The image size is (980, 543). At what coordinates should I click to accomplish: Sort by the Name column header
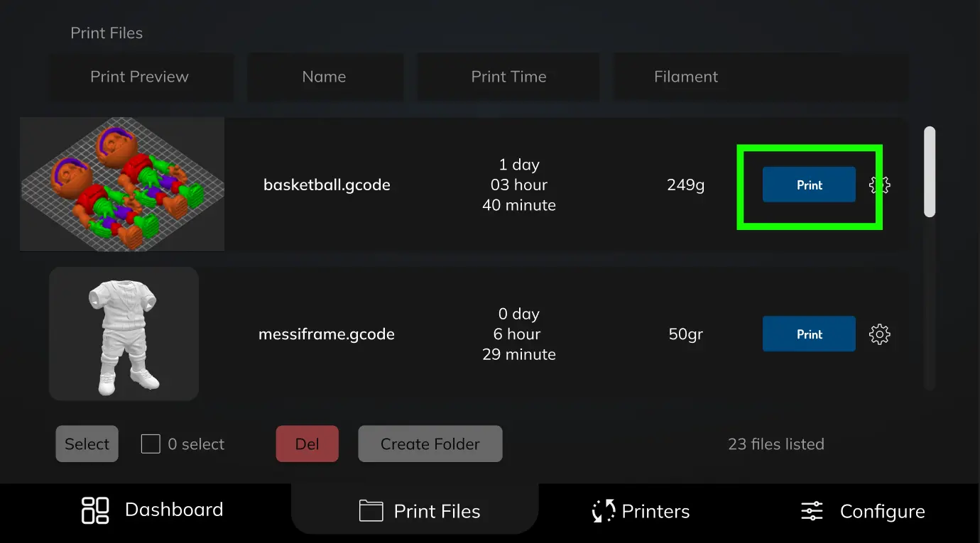pyautogui.click(x=325, y=77)
